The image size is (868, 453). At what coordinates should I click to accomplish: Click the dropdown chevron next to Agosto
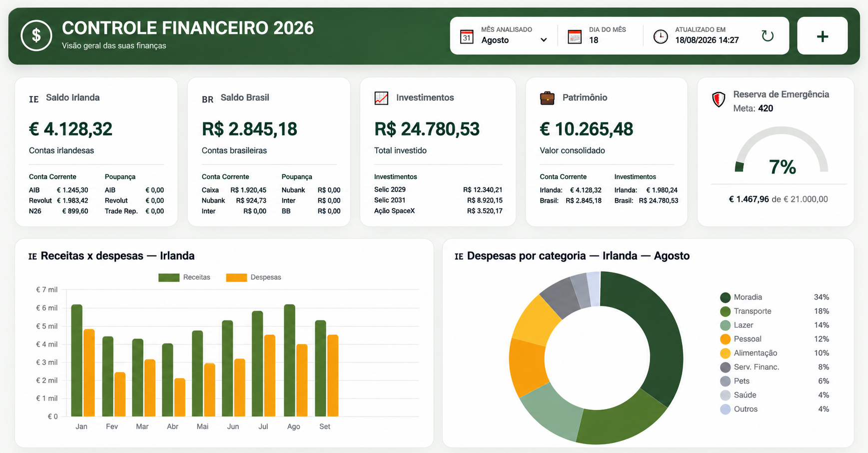pos(544,40)
